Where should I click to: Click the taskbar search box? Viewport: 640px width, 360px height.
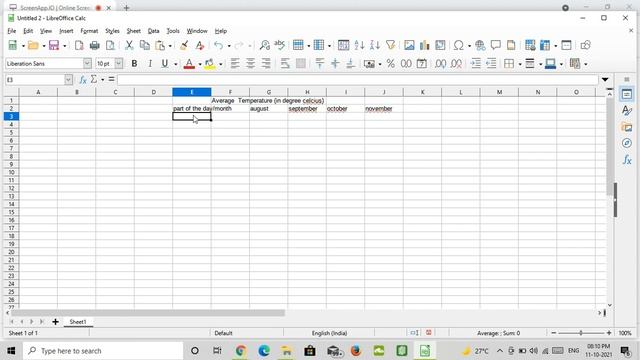pyautogui.click(x=103, y=351)
